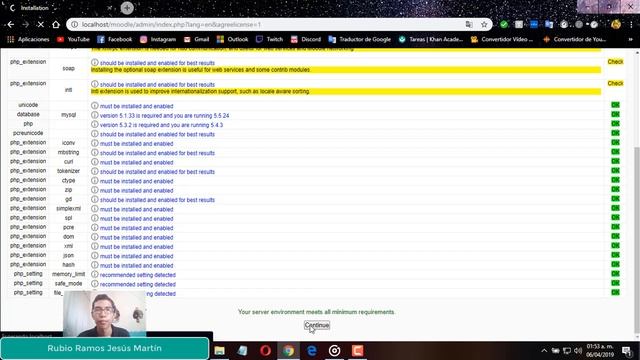Stop loading the page
This screenshot has width=640, height=360.
40,24
